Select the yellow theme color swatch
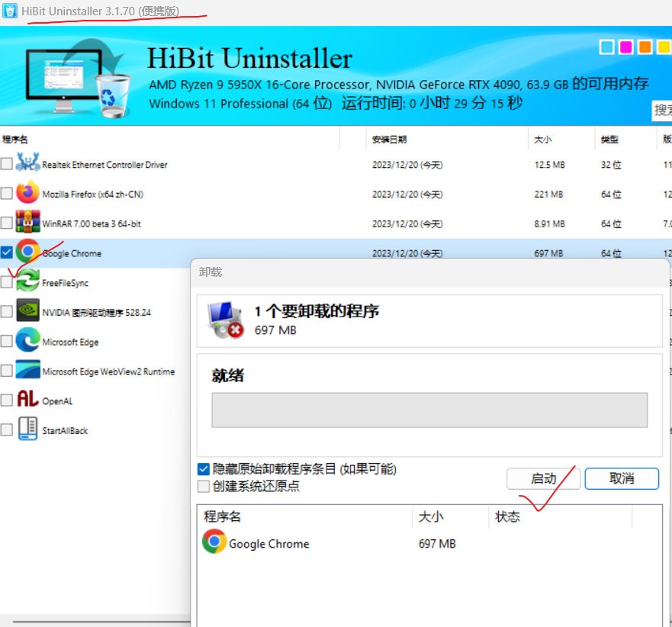The height and width of the screenshot is (627, 672). [x=664, y=47]
